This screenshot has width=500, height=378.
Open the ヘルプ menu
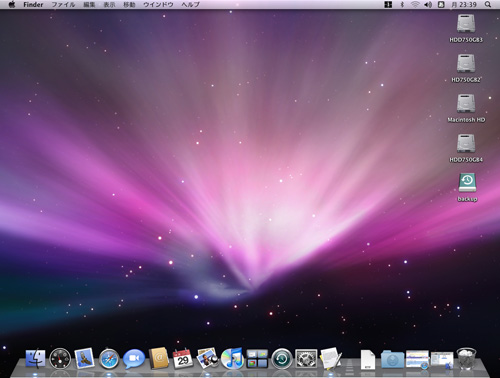191,5
